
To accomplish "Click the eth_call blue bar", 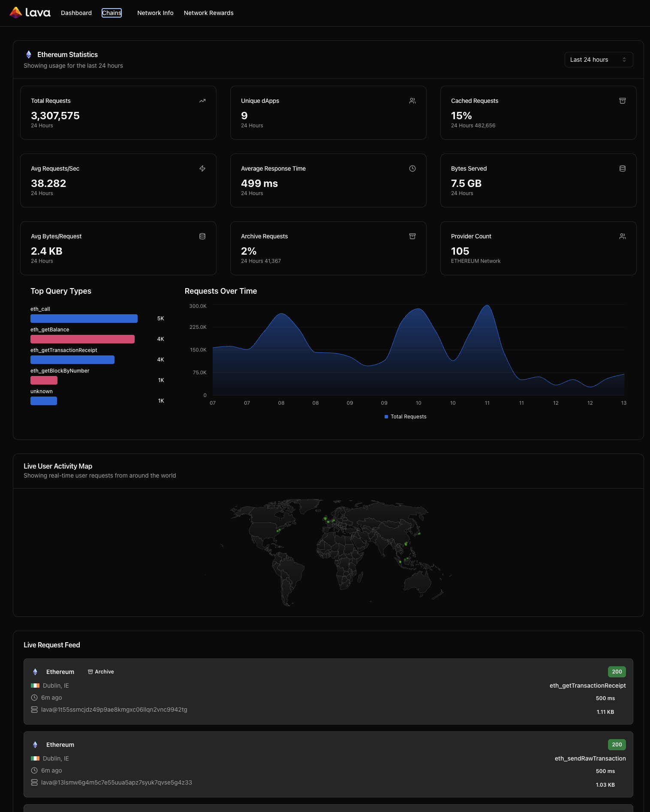I will point(84,319).
